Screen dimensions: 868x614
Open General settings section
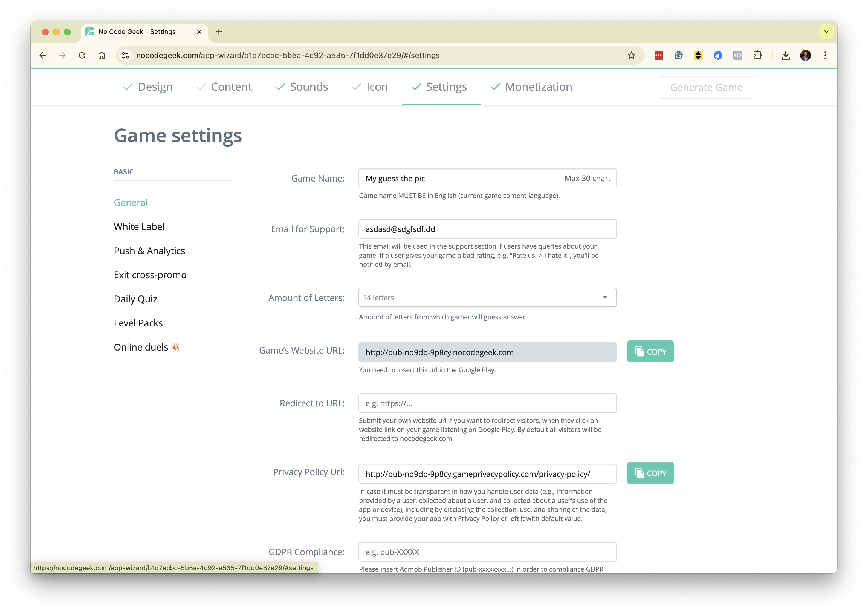click(131, 202)
